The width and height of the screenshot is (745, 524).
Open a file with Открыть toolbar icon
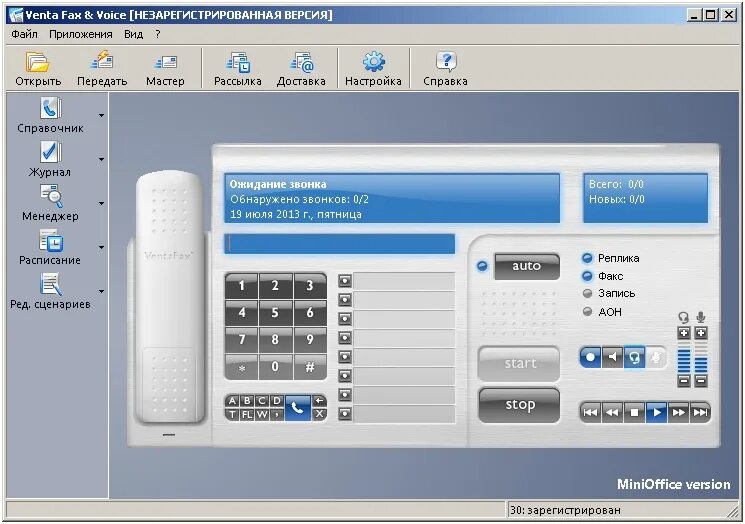(x=38, y=68)
